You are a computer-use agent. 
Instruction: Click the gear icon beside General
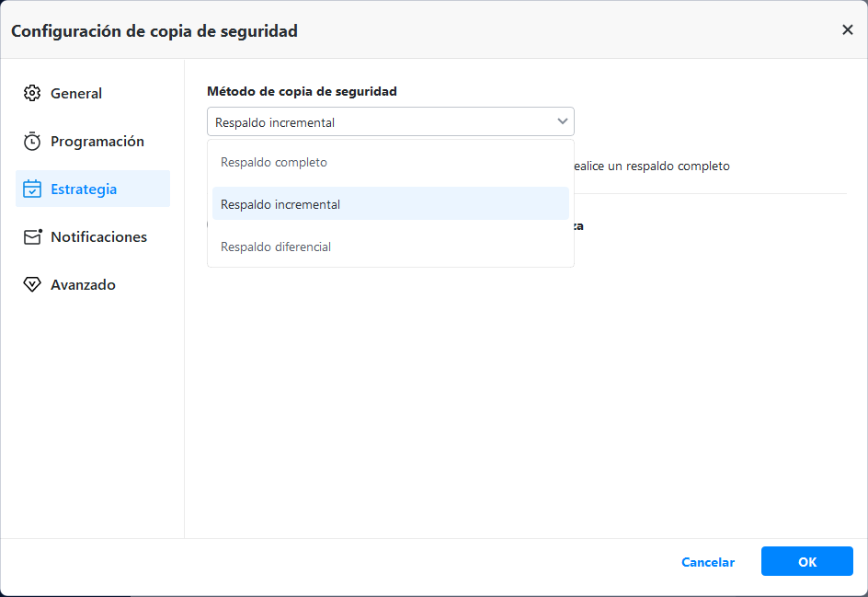coord(32,93)
